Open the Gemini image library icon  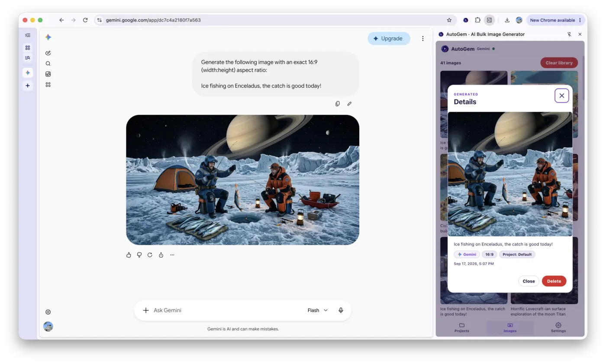48,74
